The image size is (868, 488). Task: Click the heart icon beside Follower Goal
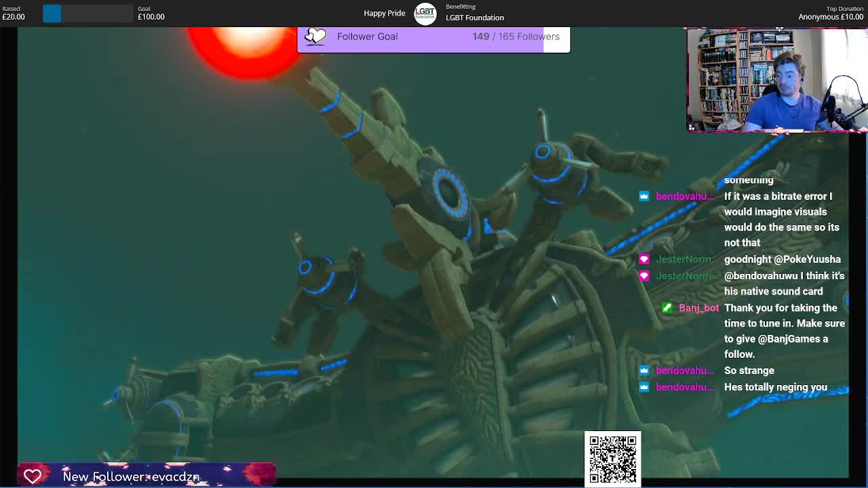(x=315, y=37)
